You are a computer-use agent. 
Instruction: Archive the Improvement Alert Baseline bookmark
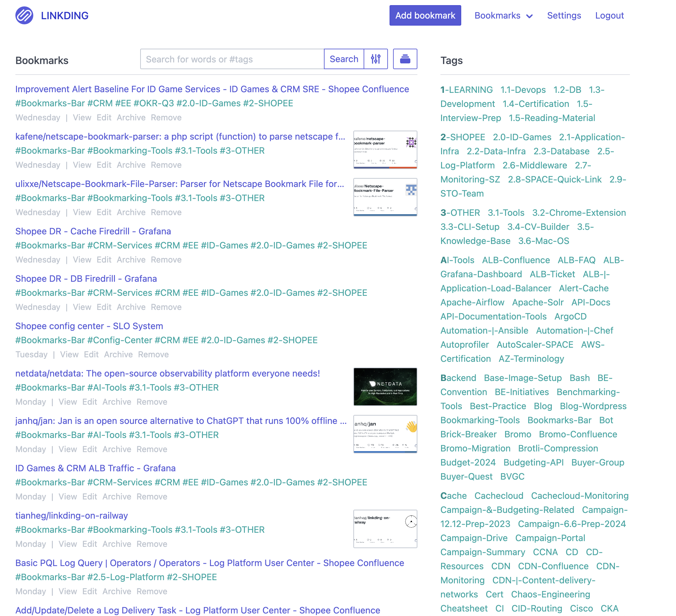click(131, 118)
